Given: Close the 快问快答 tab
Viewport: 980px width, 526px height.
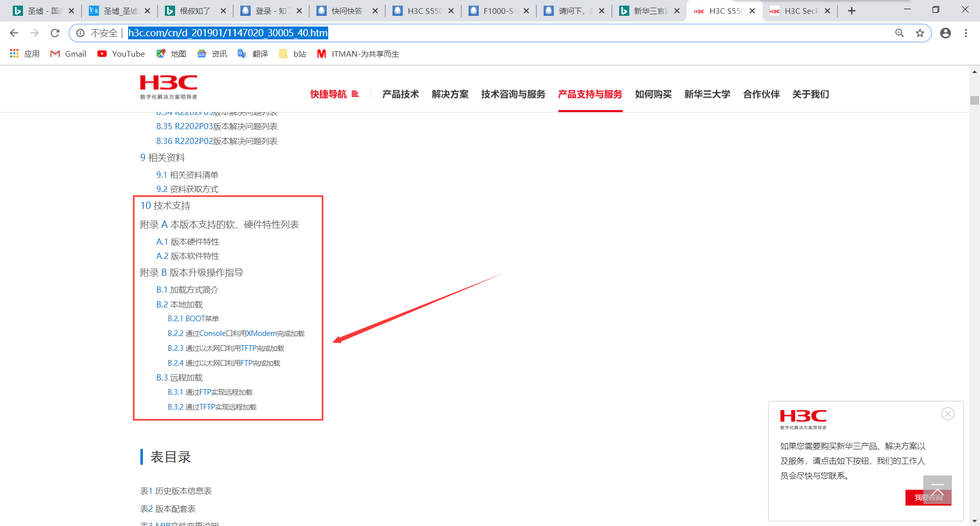Looking at the screenshot, I should pyautogui.click(x=375, y=11).
